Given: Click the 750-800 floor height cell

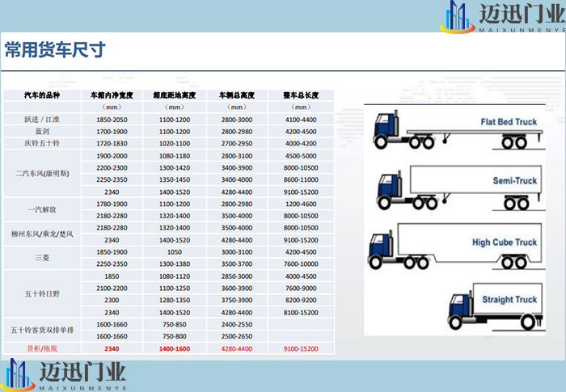Looking at the screenshot, I should pyautogui.click(x=175, y=336).
